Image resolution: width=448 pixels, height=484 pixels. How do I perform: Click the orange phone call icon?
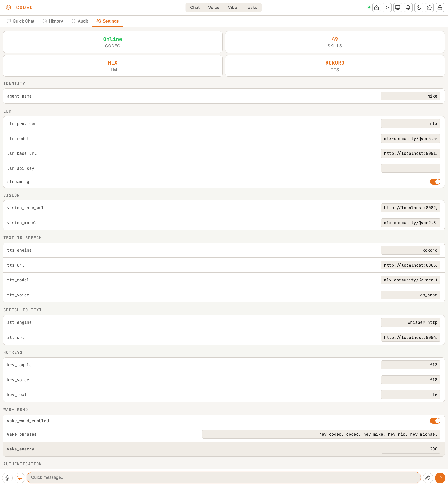click(x=20, y=478)
